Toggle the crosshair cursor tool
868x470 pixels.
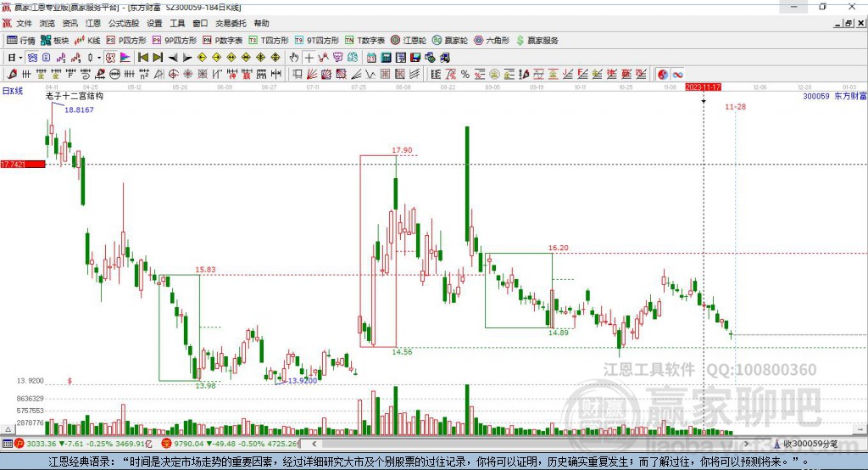click(309, 58)
